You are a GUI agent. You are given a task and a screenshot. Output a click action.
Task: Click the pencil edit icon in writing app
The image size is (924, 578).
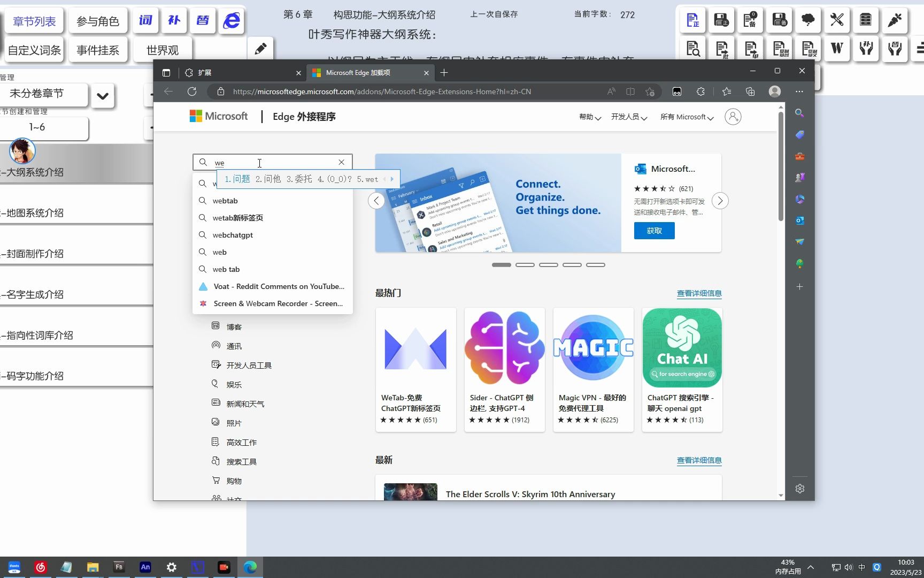[x=260, y=50]
